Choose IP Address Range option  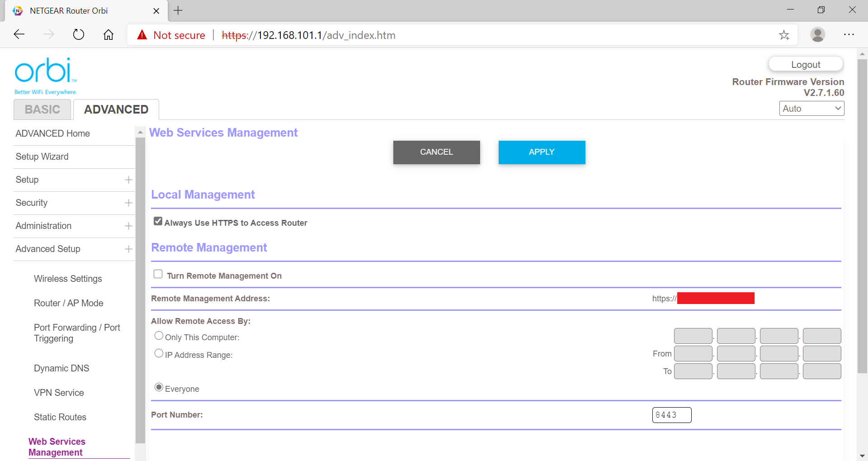click(x=159, y=353)
